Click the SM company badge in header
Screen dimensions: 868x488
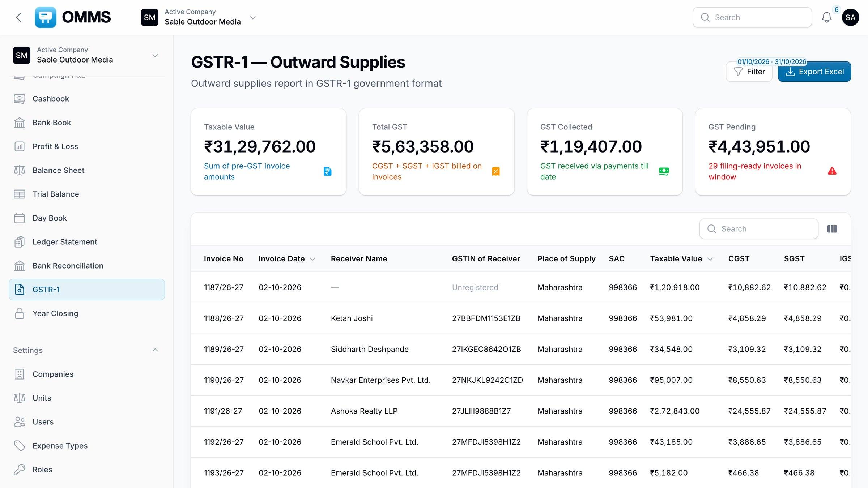(150, 17)
